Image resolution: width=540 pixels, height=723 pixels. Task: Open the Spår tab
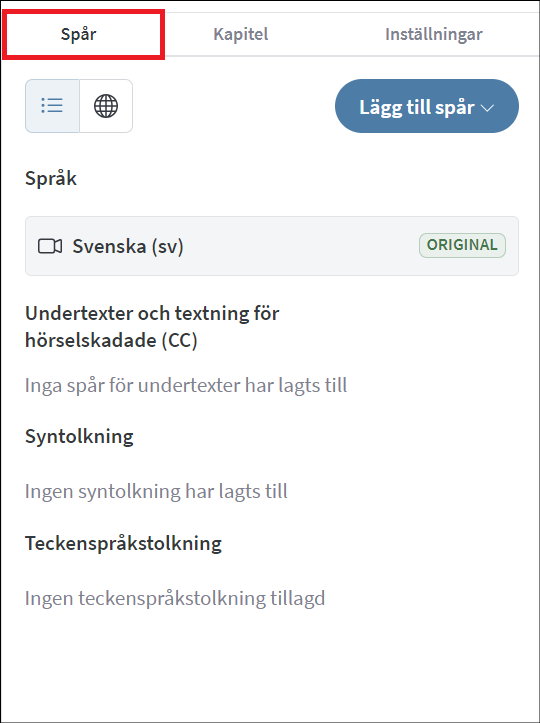tap(78, 34)
